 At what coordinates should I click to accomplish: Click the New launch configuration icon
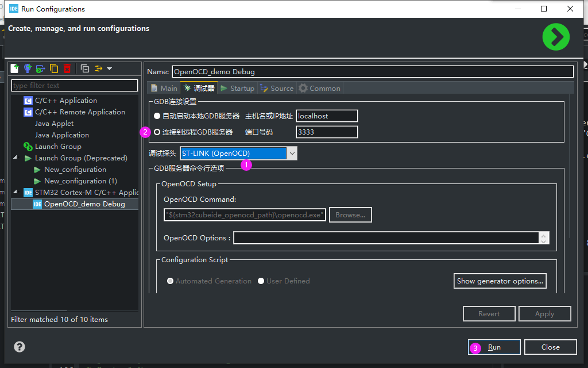(14, 68)
